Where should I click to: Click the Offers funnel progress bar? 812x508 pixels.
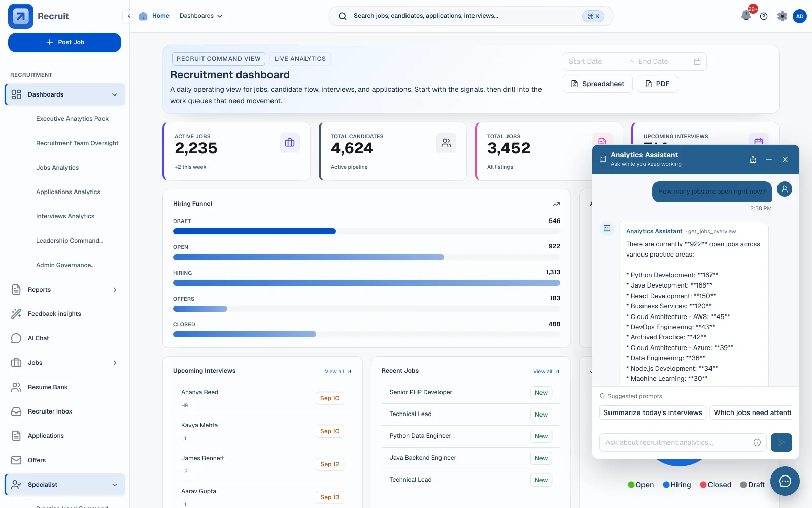(366, 309)
